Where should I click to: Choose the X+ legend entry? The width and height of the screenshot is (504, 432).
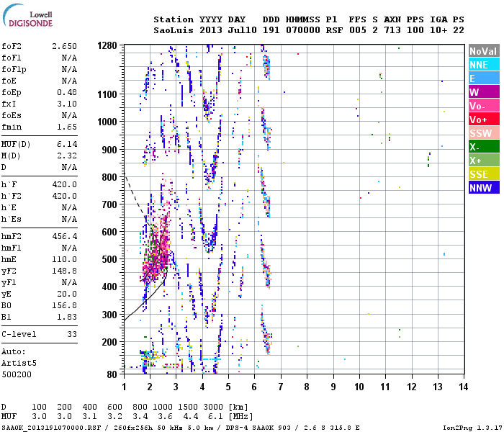484,160
